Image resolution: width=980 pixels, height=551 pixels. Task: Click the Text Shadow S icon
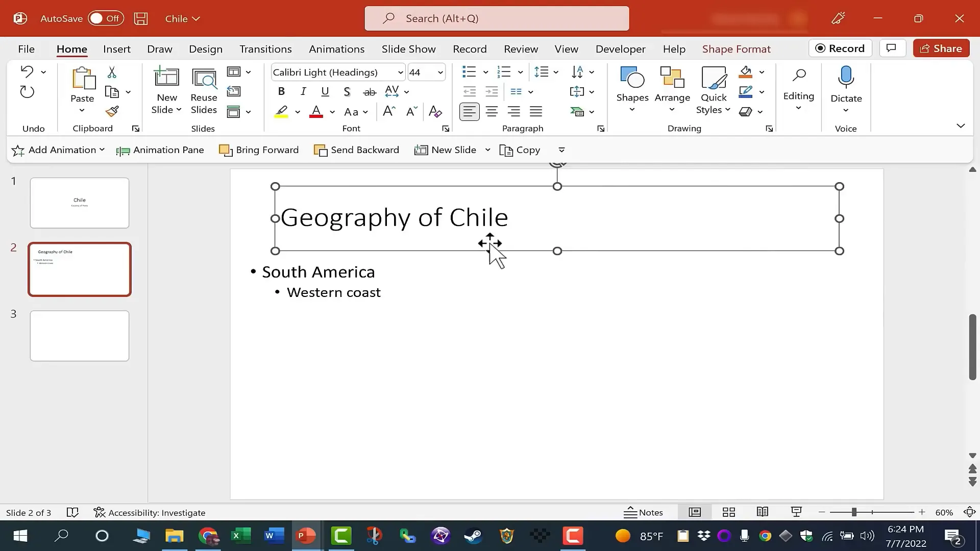pyautogui.click(x=347, y=92)
